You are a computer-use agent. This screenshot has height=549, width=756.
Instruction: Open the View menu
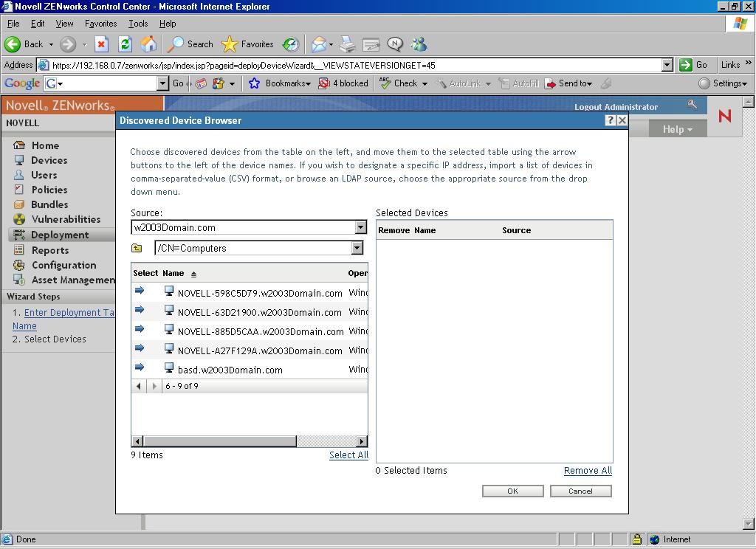pos(64,24)
